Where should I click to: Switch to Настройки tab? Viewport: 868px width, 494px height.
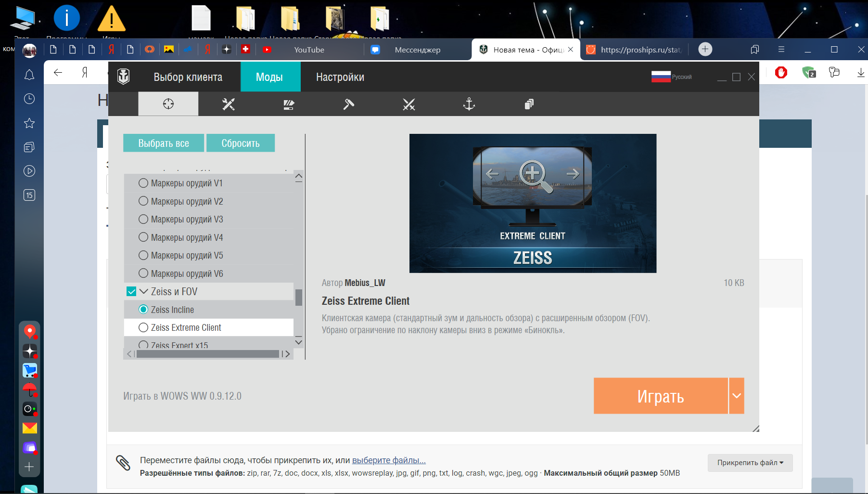[x=340, y=77]
